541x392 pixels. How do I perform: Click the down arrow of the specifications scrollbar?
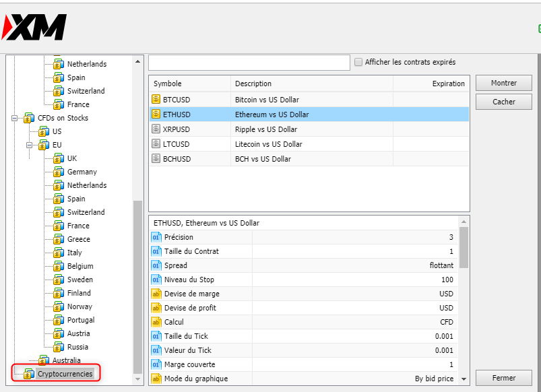point(464,379)
